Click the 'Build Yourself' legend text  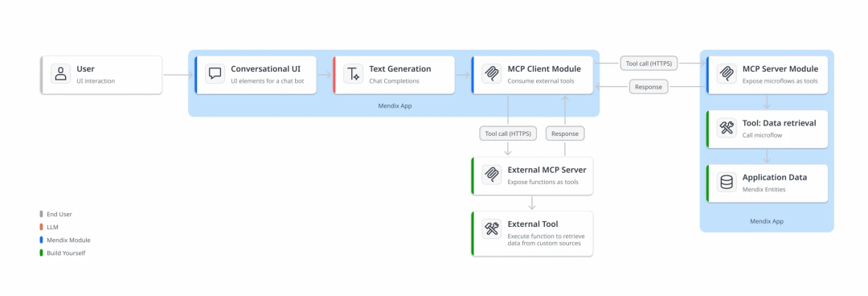66,253
